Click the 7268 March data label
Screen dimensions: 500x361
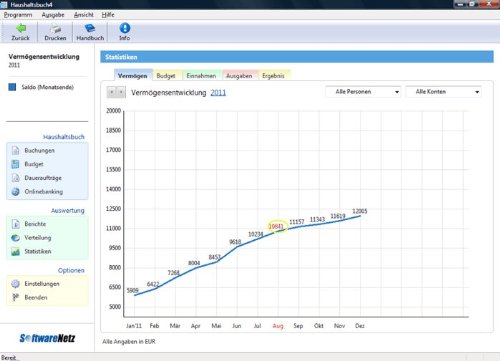[174, 273]
